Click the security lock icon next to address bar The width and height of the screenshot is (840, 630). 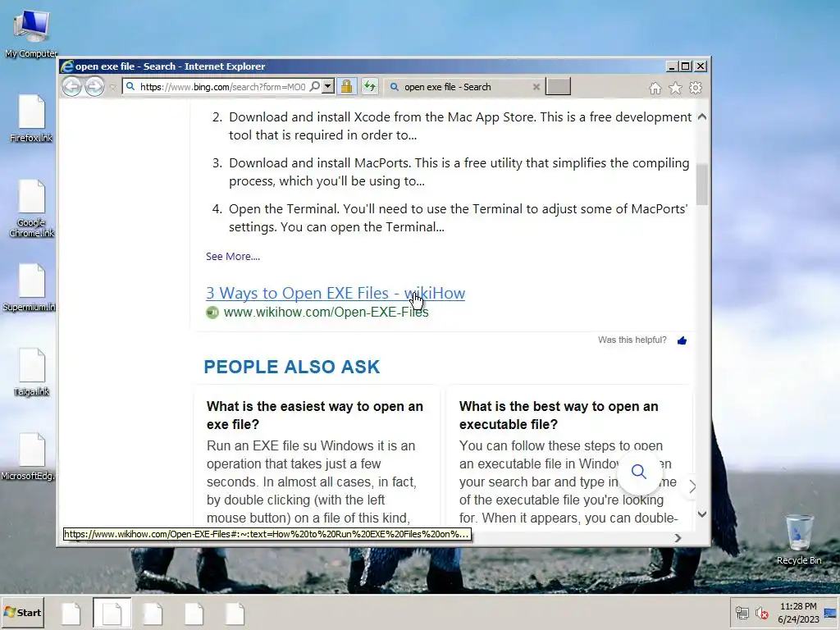pyautogui.click(x=347, y=86)
